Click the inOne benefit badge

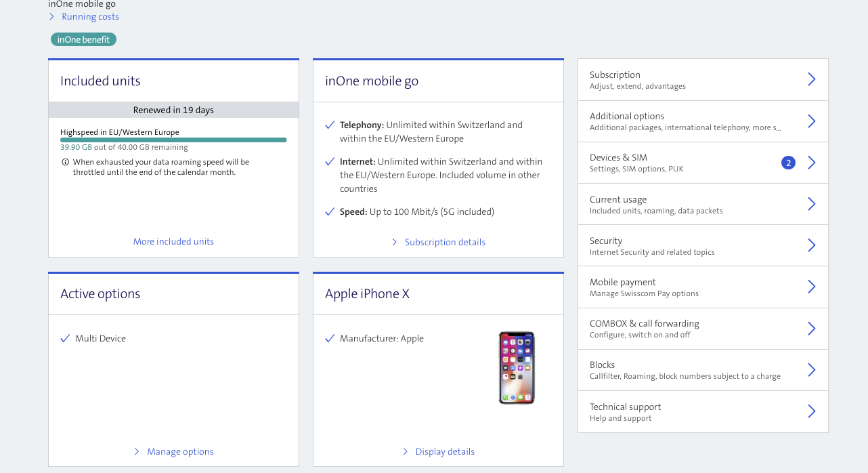(83, 39)
